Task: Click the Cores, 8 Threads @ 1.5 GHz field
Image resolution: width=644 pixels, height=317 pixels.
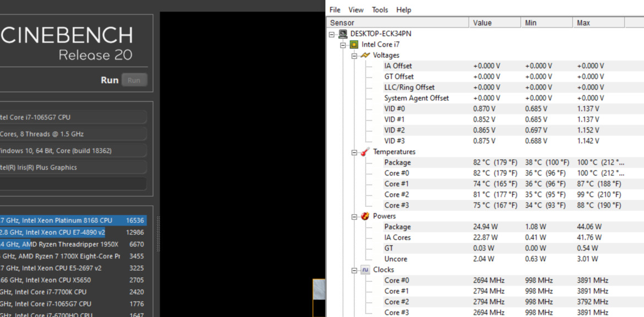Action: [73, 134]
